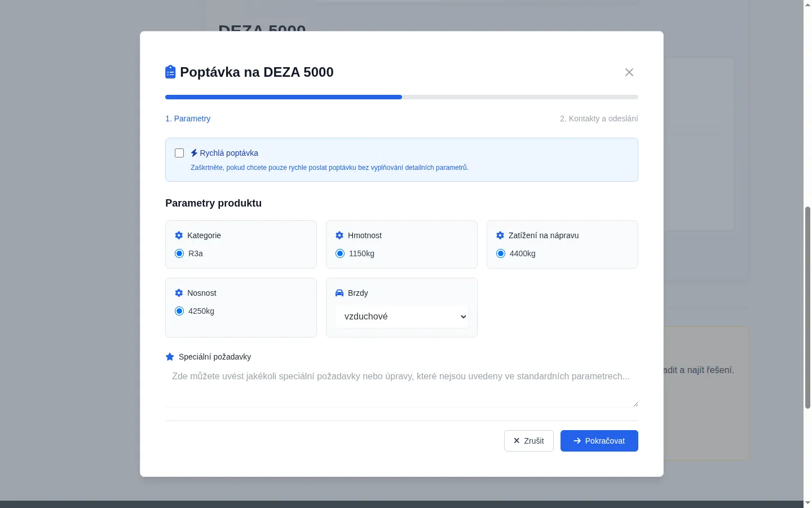Click the Speciální požadavky label
This screenshot has height=508, width=812.
215,357
